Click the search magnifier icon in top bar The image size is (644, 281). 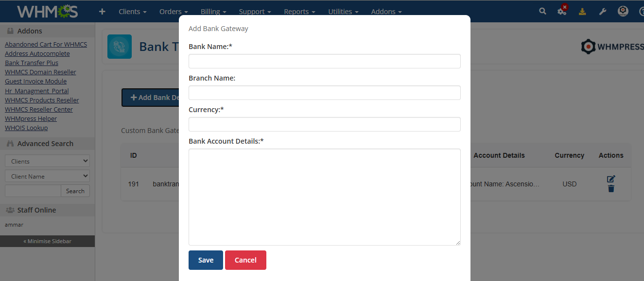[542, 11]
